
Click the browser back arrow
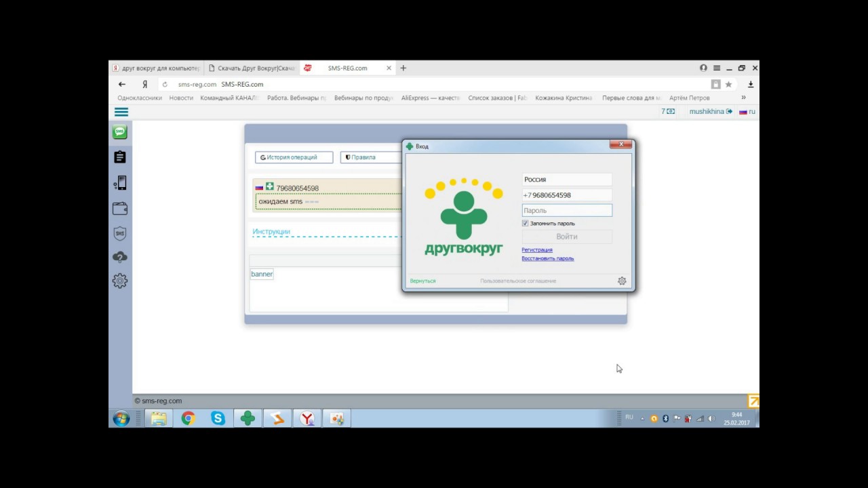pos(122,84)
